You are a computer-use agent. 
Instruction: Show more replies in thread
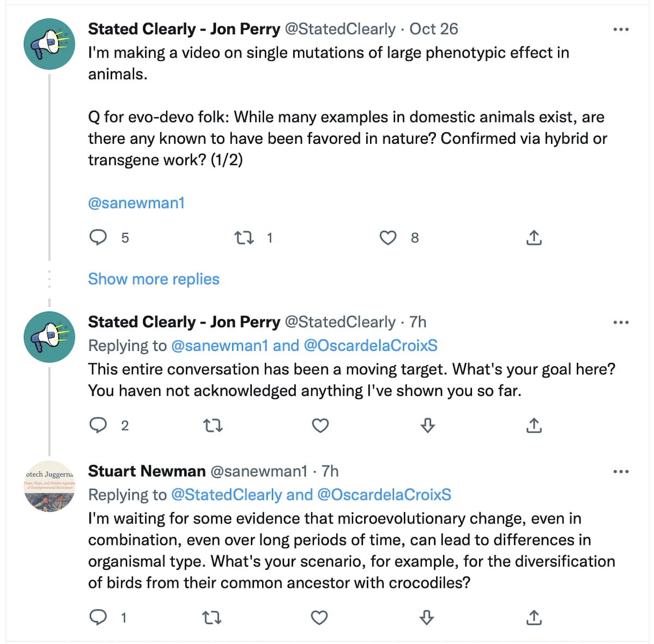(154, 279)
